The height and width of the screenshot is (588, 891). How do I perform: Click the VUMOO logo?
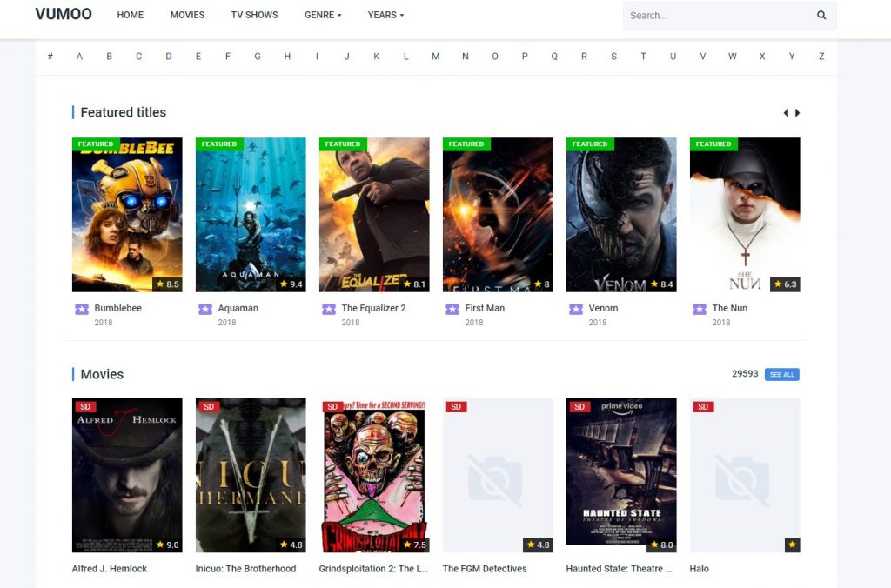pos(64,14)
